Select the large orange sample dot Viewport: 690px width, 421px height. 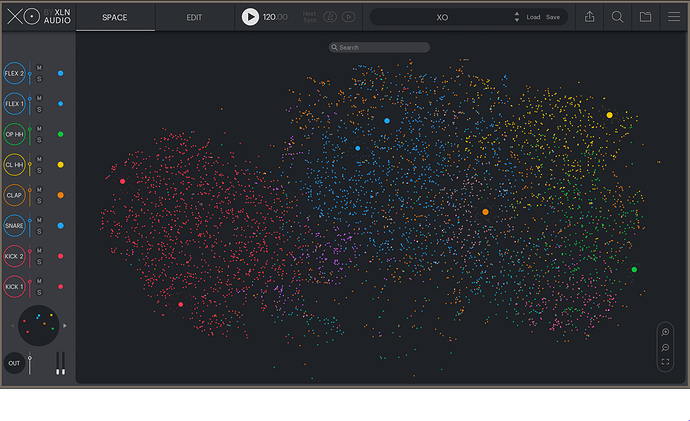pos(485,212)
